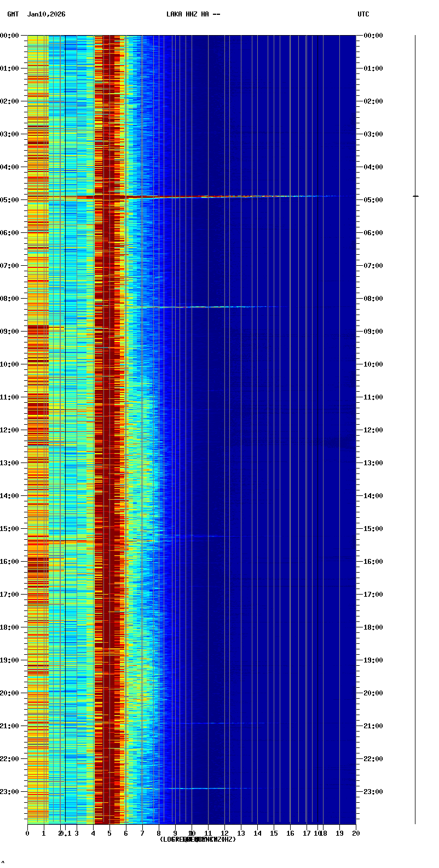Click the 15 Hz frequency axis label
Viewport: 439px width, 868px height.
coord(274,833)
